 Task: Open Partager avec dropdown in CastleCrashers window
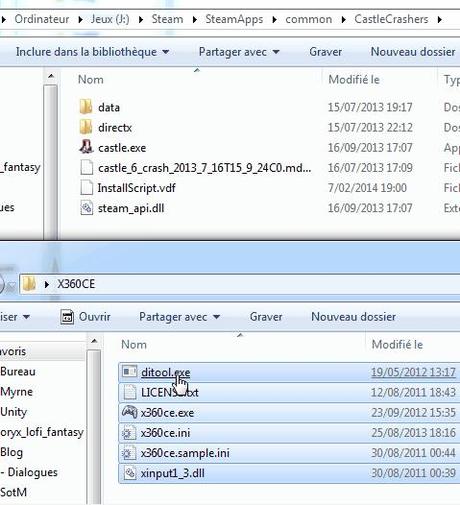239,52
